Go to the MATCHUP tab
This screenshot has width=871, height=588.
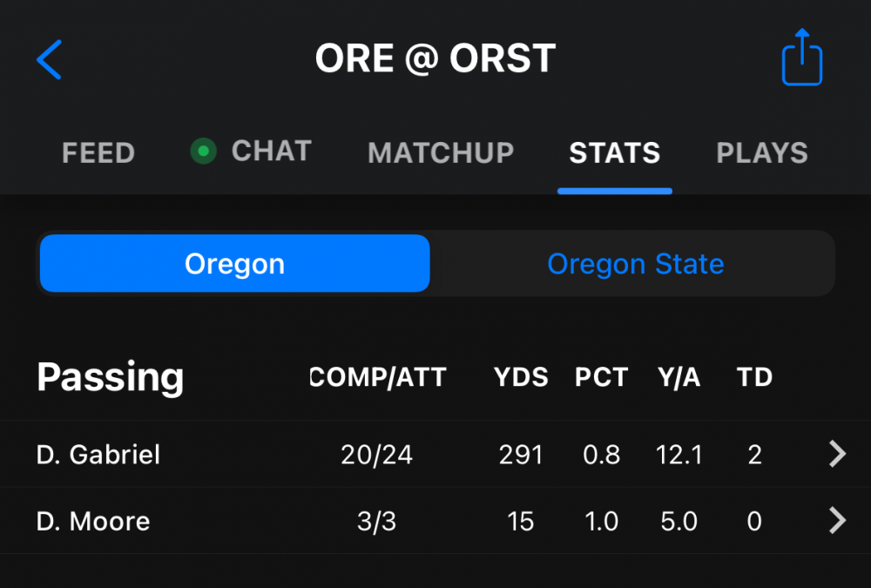[441, 153]
